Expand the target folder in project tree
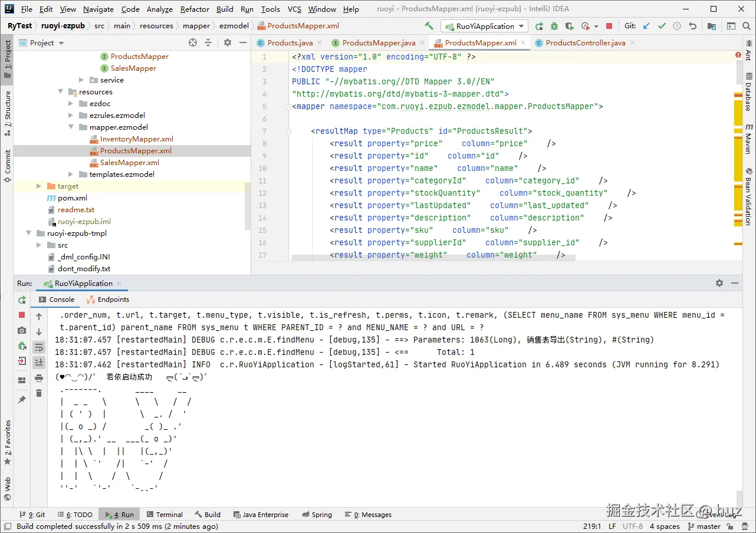 click(39, 186)
